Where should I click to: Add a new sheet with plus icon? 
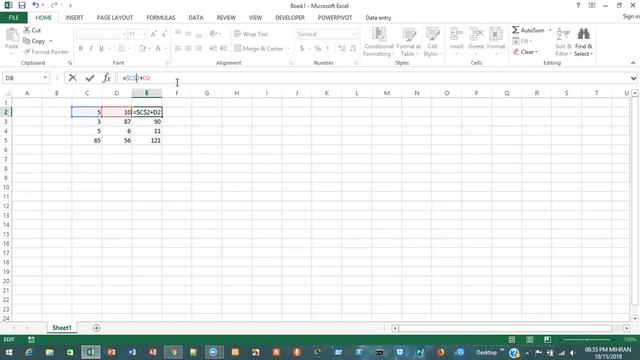tap(96, 328)
